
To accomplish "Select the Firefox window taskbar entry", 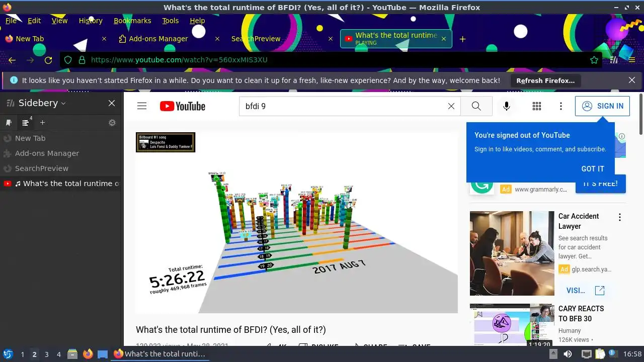I will [160, 354].
